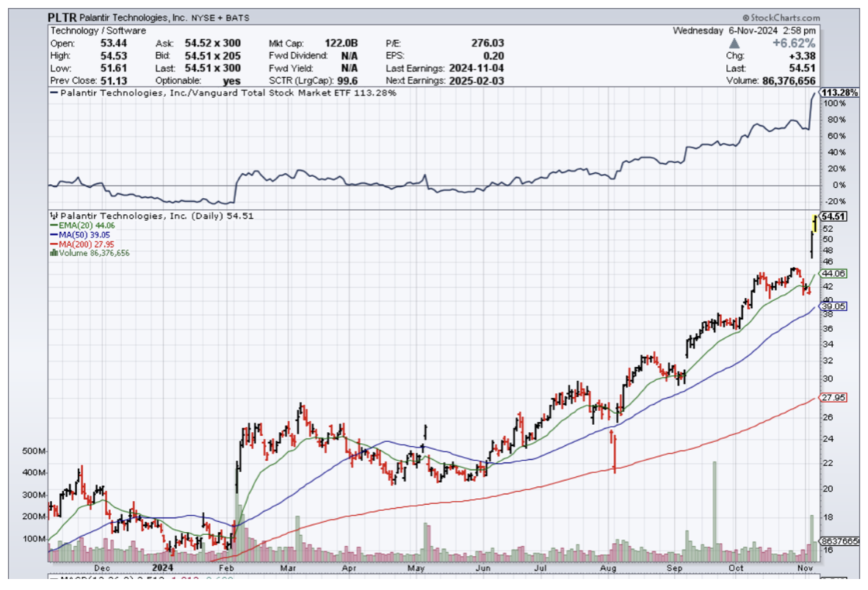Viewport: 868px width, 590px height.
Task: Click the 39.05 MA(50) axis tag
Action: coord(834,307)
